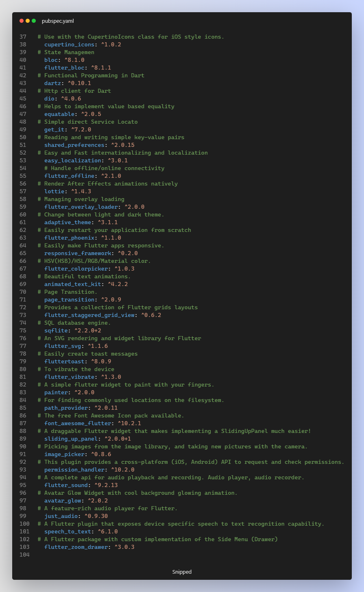364x592 pixels.
Task: Click the version value ^10.2.1
Action: (x=129, y=423)
